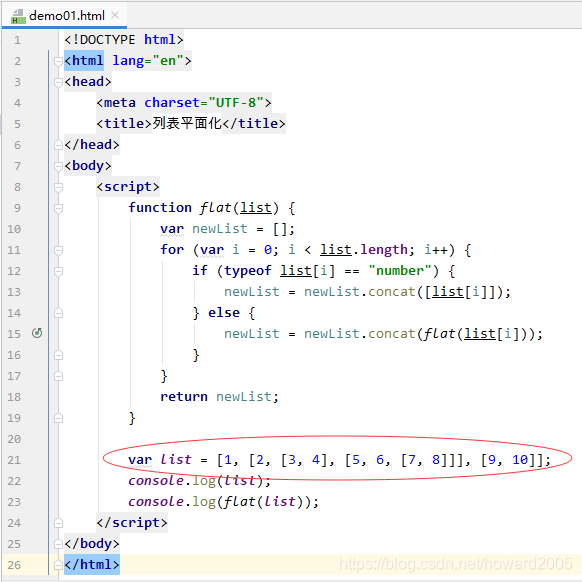The width and height of the screenshot is (582, 582).
Task: Click line number 1 in the gutter
Action: (x=17, y=40)
